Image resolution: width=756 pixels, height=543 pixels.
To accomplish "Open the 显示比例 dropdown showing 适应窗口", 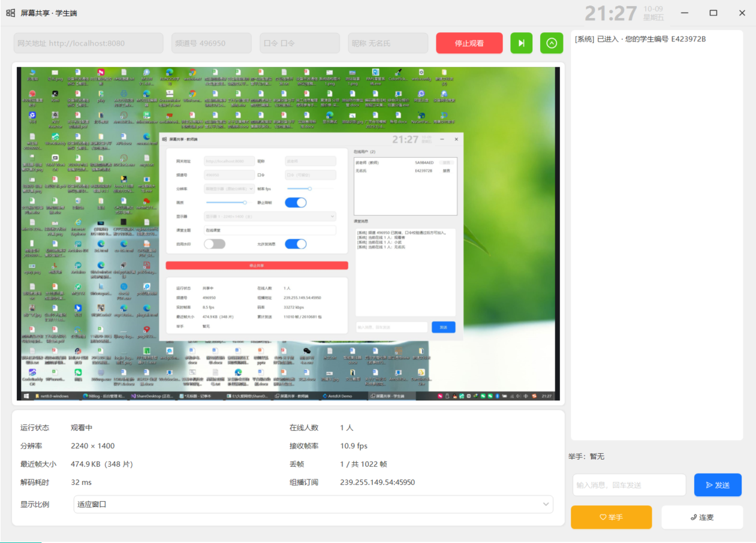I will [x=314, y=504].
